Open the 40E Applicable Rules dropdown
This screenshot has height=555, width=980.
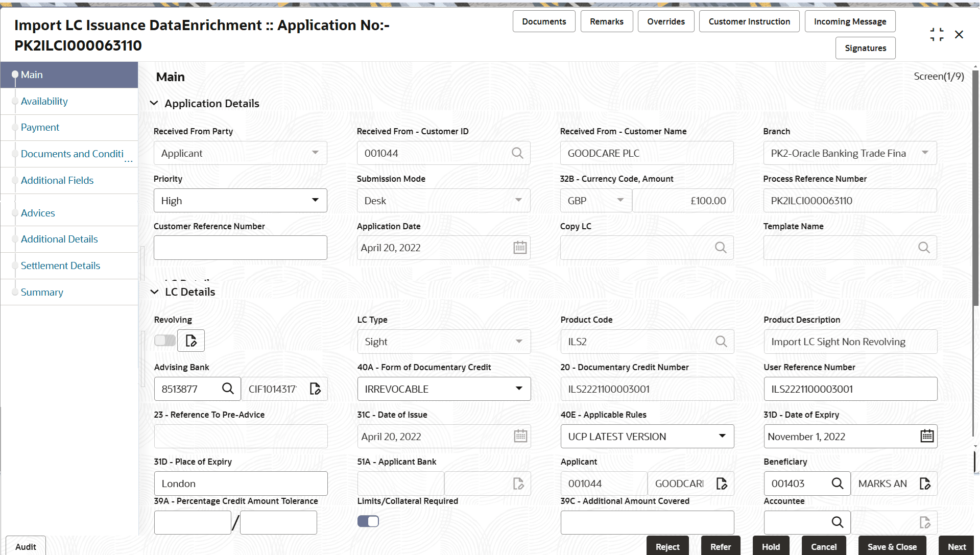click(722, 436)
